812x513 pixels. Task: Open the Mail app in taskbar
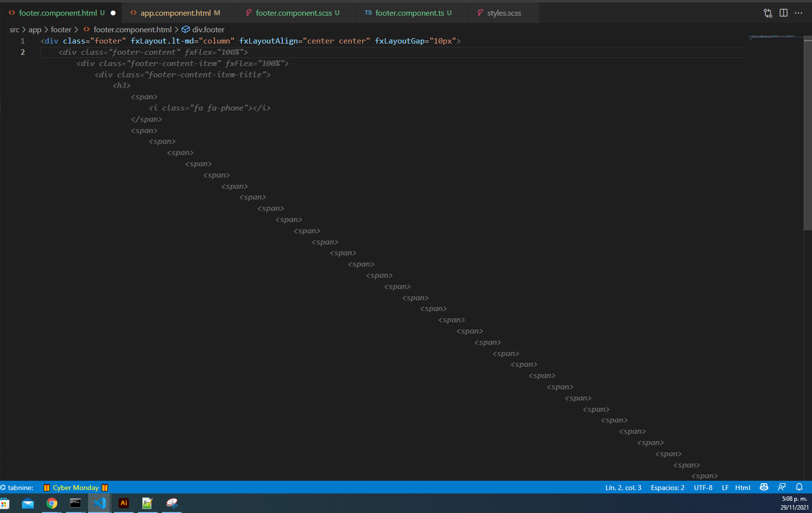coord(28,503)
